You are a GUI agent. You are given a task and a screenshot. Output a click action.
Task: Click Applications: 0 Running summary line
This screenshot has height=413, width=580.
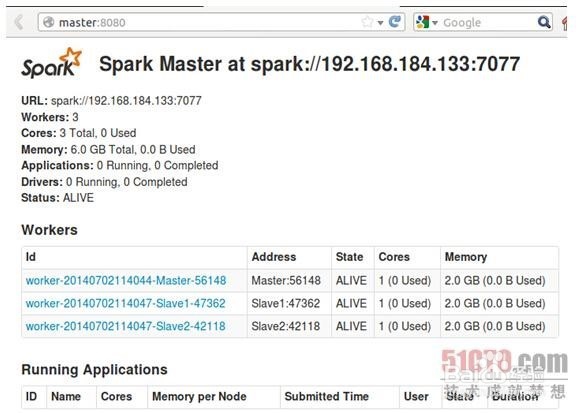(120, 165)
